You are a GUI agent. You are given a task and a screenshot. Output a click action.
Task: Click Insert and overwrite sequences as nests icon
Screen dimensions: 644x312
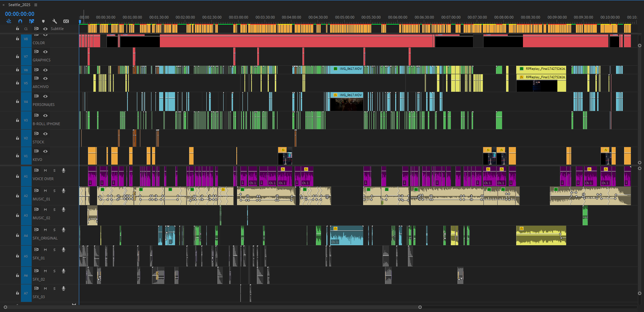tap(9, 21)
